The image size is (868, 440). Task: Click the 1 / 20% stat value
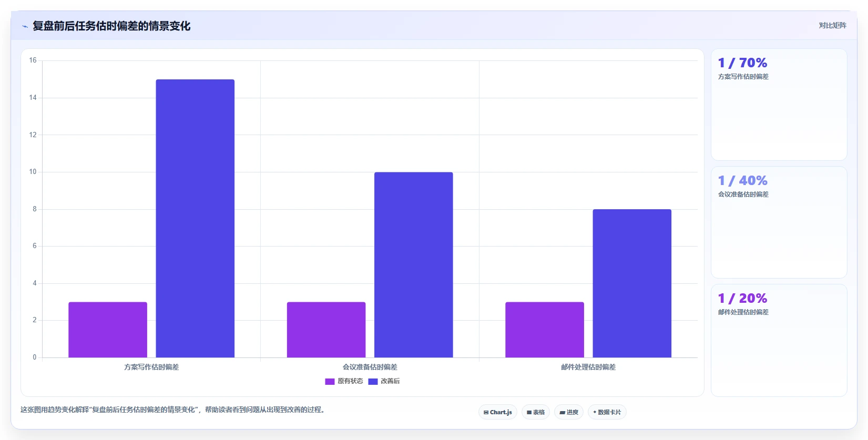(x=742, y=299)
